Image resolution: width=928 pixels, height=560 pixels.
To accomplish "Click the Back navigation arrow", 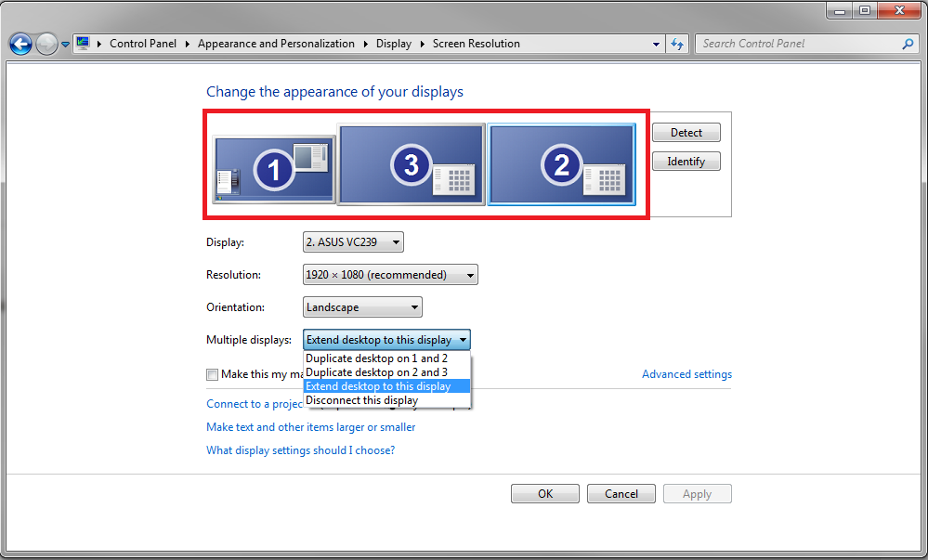I will coord(20,44).
